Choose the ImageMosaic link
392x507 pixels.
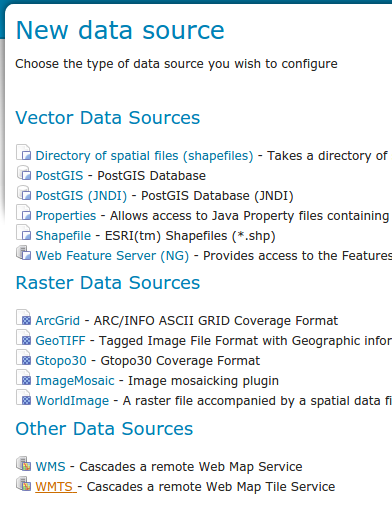(x=75, y=381)
